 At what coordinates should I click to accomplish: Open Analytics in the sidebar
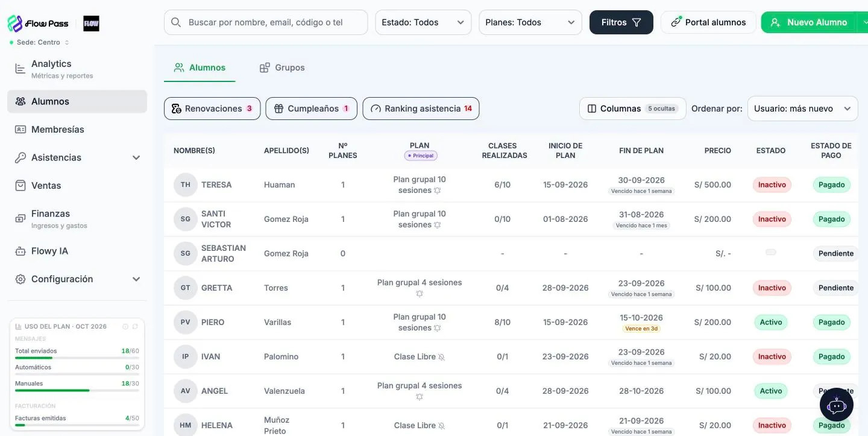pos(77,69)
